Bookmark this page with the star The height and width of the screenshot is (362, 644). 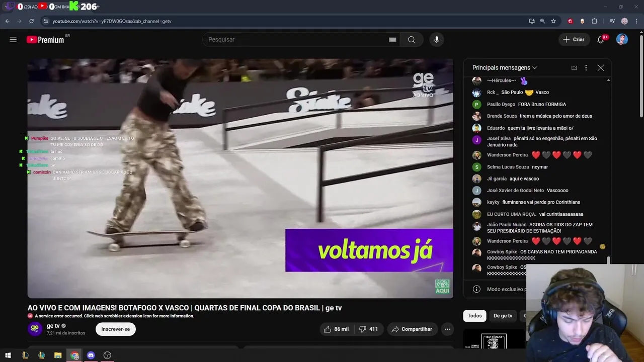[553, 21]
